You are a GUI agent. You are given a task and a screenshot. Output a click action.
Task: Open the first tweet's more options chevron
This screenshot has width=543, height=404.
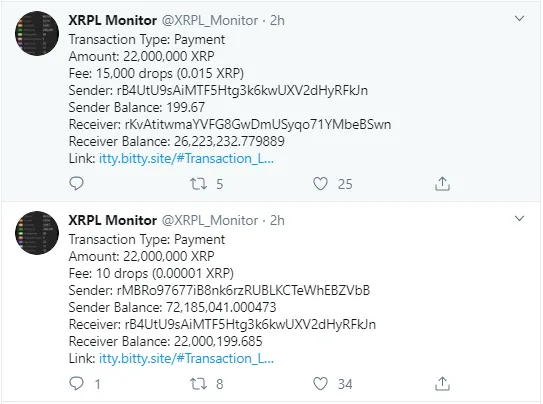click(519, 18)
